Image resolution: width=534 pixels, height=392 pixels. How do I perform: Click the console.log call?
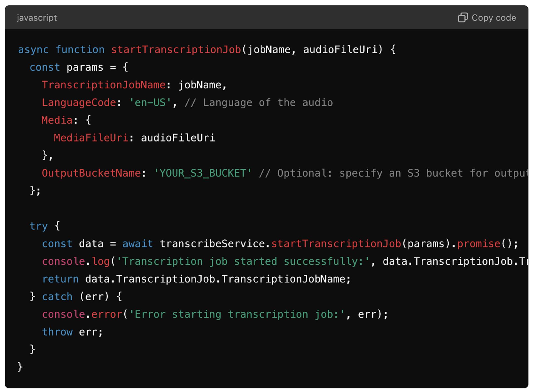point(76,261)
